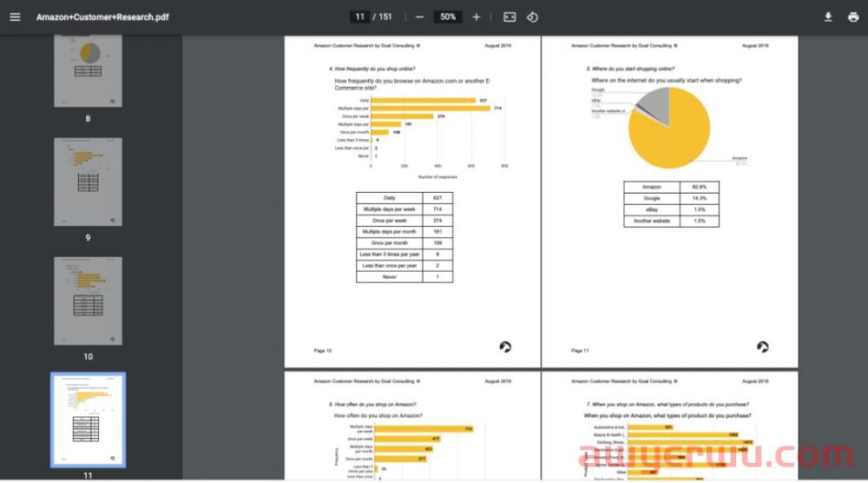The image size is (868, 483).
Task: Click the 50% zoom level field
Action: click(448, 17)
